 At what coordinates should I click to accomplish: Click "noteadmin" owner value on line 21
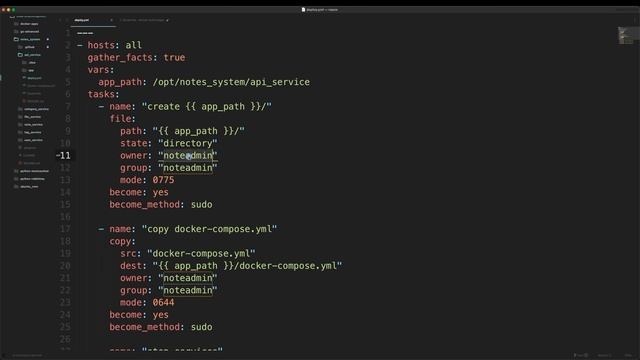coord(188,278)
